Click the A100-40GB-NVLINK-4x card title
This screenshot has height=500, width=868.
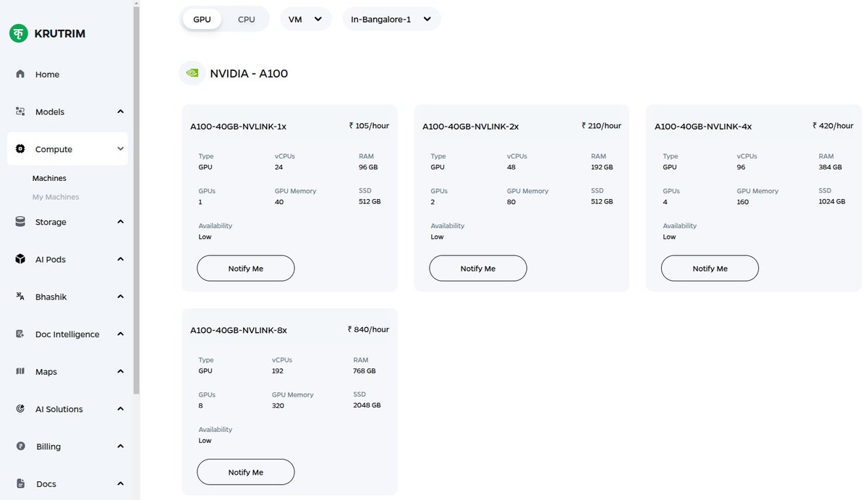click(x=703, y=127)
